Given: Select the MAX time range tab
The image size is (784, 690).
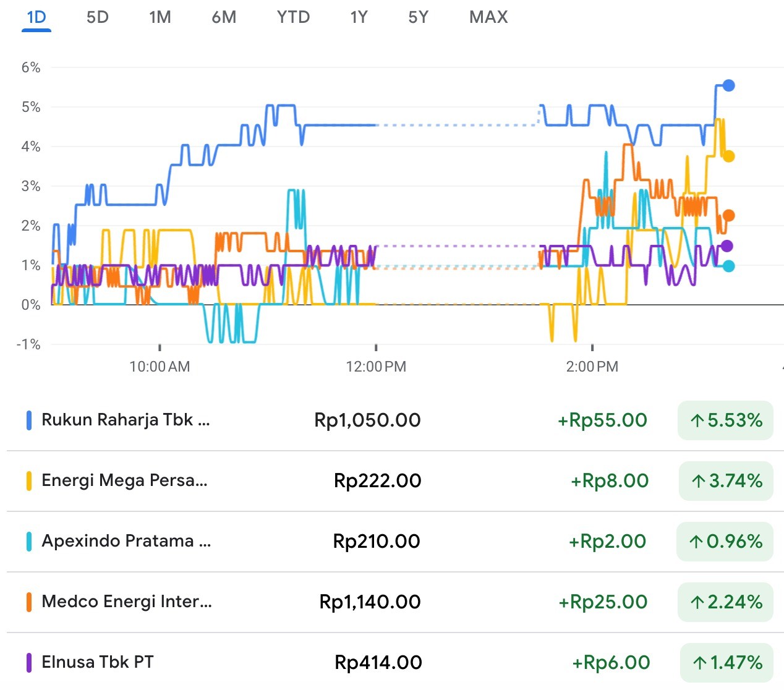Looking at the screenshot, I should pyautogui.click(x=488, y=17).
